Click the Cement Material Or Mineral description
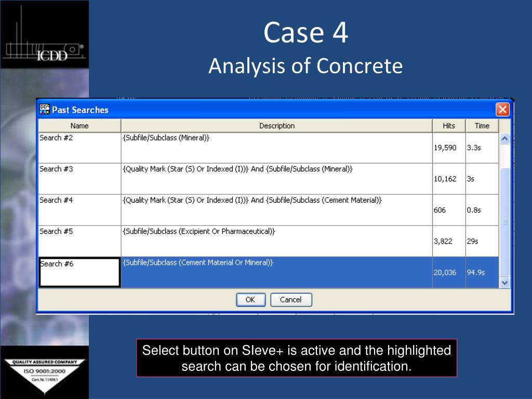The width and height of the screenshot is (532, 399). pyautogui.click(x=276, y=272)
